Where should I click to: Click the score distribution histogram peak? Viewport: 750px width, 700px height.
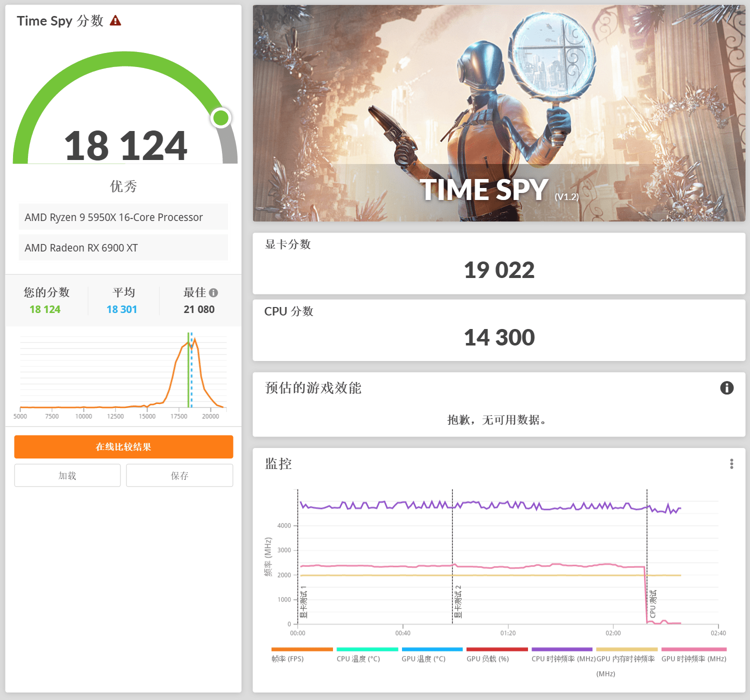tap(194, 339)
